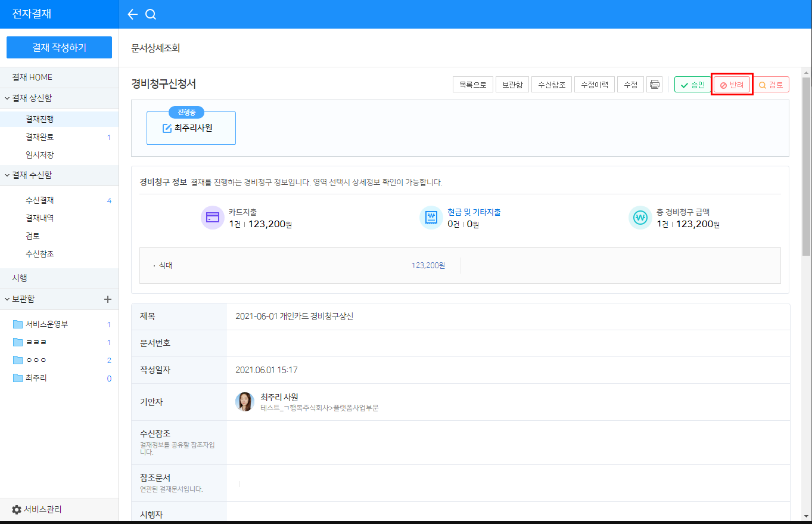Click the total expense won-symbol icon
The height and width of the screenshot is (524, 812).
[x=640, y=218]
